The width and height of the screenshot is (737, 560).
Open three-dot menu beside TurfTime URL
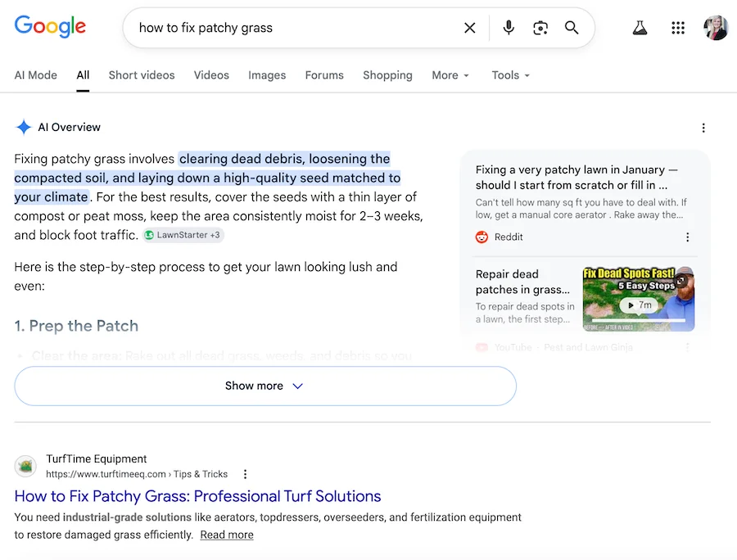click(x=245, y=474)
